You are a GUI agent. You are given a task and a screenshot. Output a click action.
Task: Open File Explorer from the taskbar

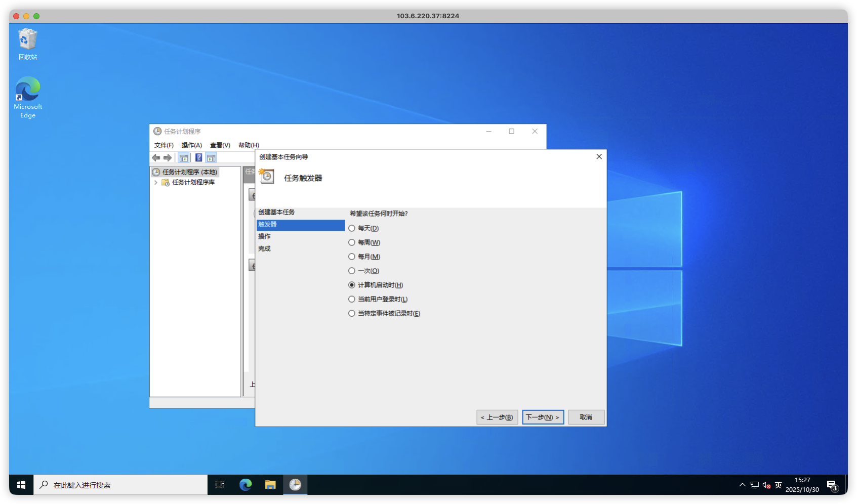[270, 485]
